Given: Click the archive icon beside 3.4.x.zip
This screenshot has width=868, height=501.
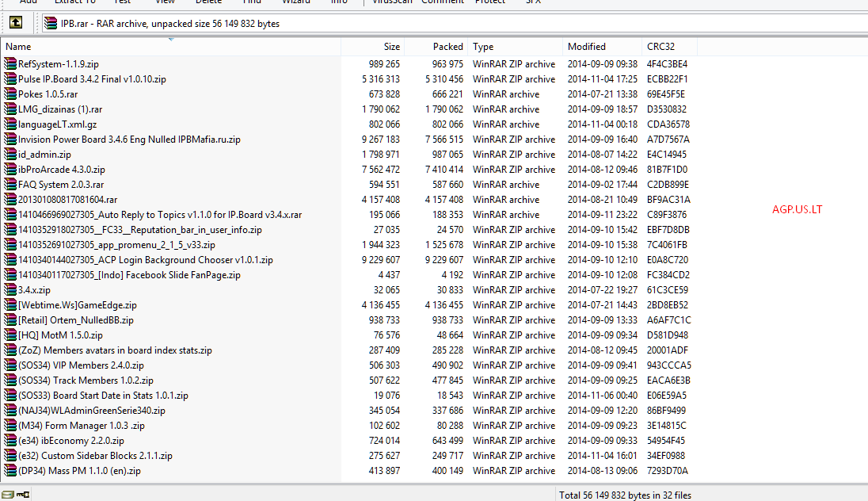Looking at the screenshot, I should pyautogui.click(x=10, y=290).
